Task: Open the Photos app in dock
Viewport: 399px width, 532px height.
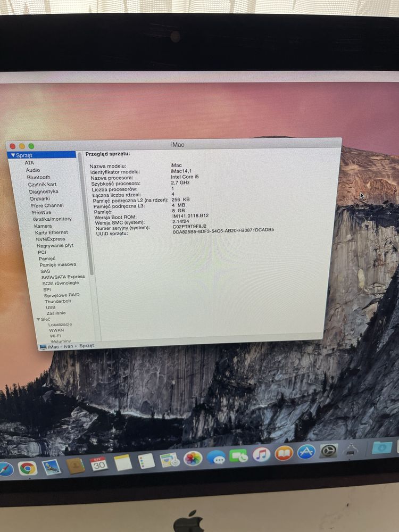Action: point(193,459)
